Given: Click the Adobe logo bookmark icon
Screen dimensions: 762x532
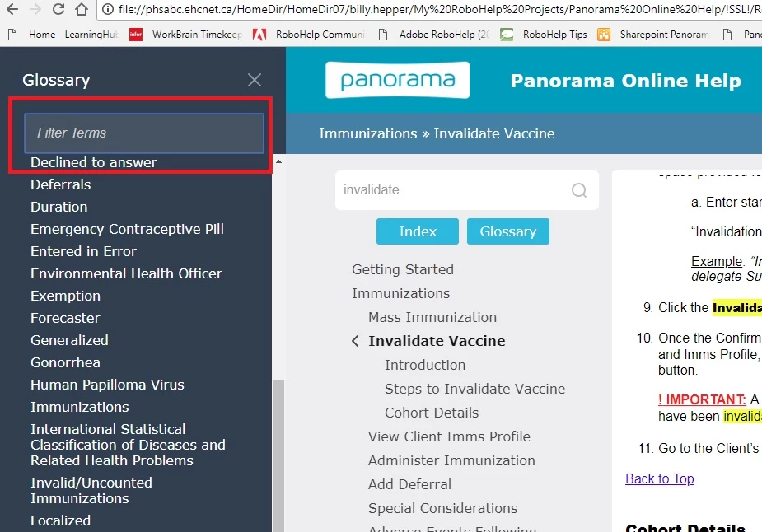Looking at the screenshot, I should (259, 35).
